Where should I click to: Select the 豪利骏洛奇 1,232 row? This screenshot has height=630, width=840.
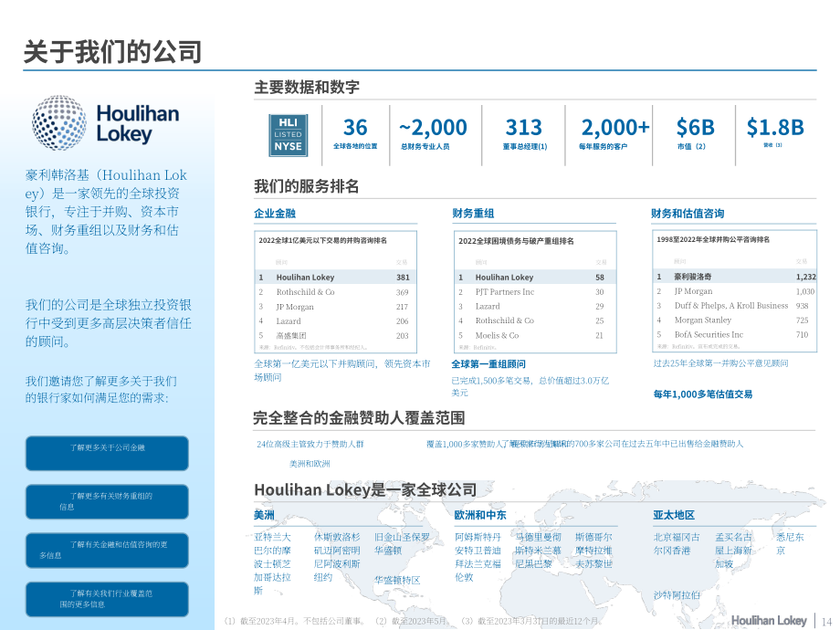[x=735, y=277]
